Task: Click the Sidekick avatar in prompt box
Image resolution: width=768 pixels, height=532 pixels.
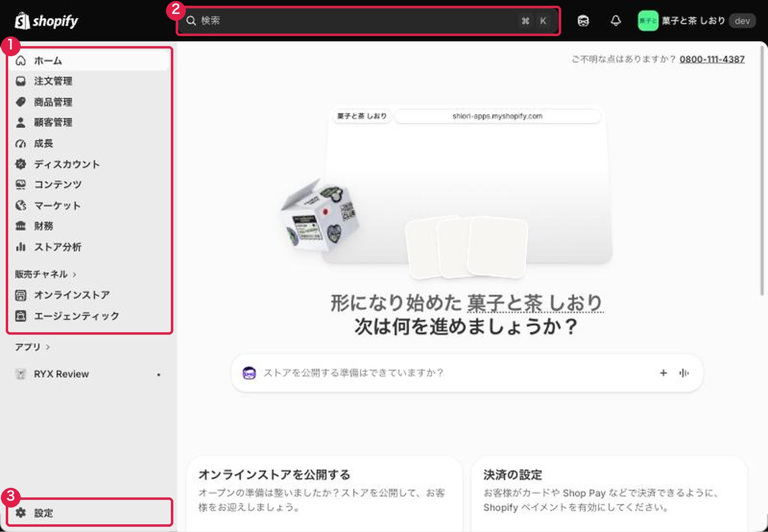Action: [249, 373]
